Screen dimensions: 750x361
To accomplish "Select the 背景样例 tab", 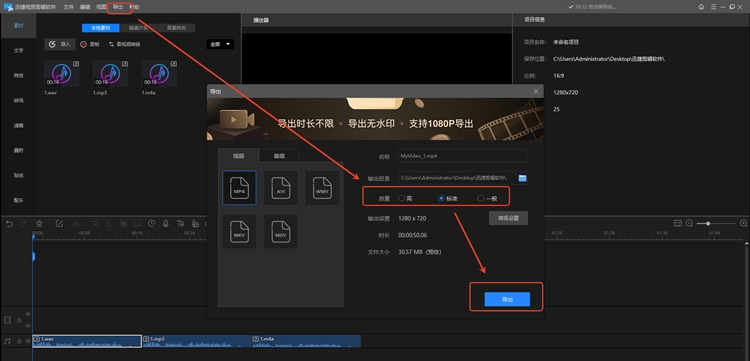I will (176, 28).
